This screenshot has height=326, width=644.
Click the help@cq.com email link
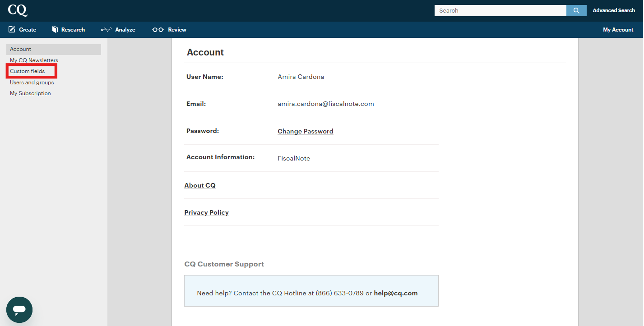coord(396,293)
